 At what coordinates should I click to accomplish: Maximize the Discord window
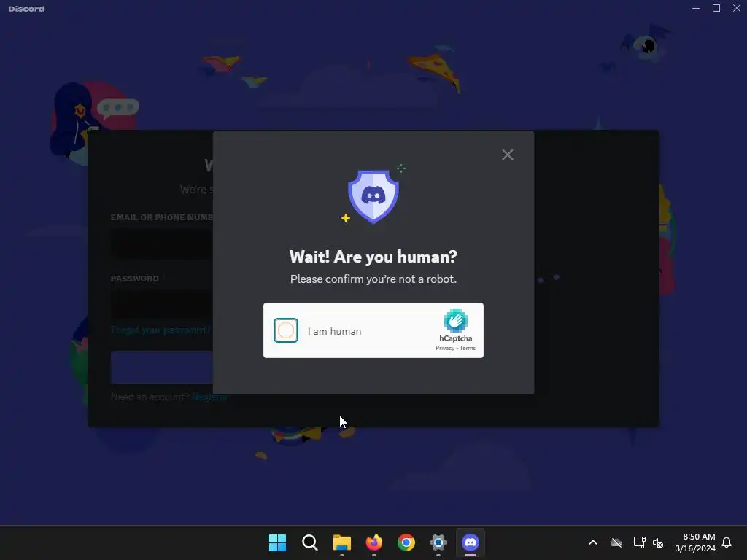pos(716,8)
